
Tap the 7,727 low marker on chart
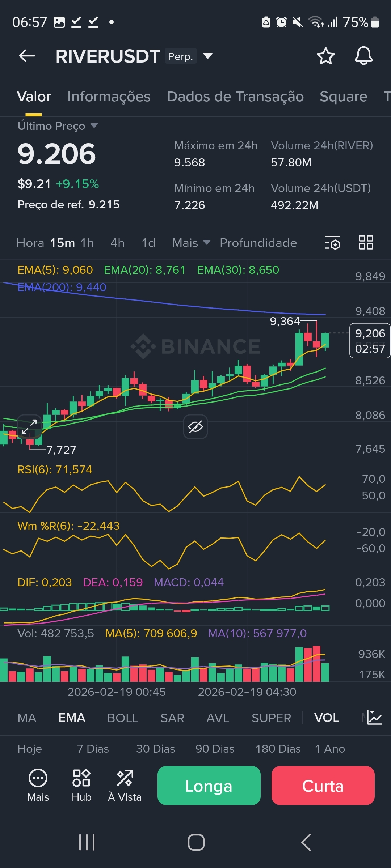[61, 450]
